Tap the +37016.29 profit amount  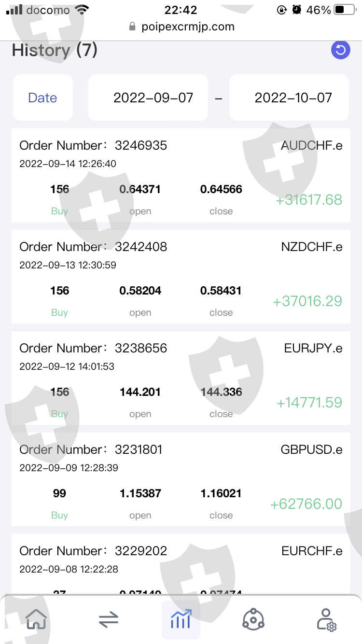307,301
